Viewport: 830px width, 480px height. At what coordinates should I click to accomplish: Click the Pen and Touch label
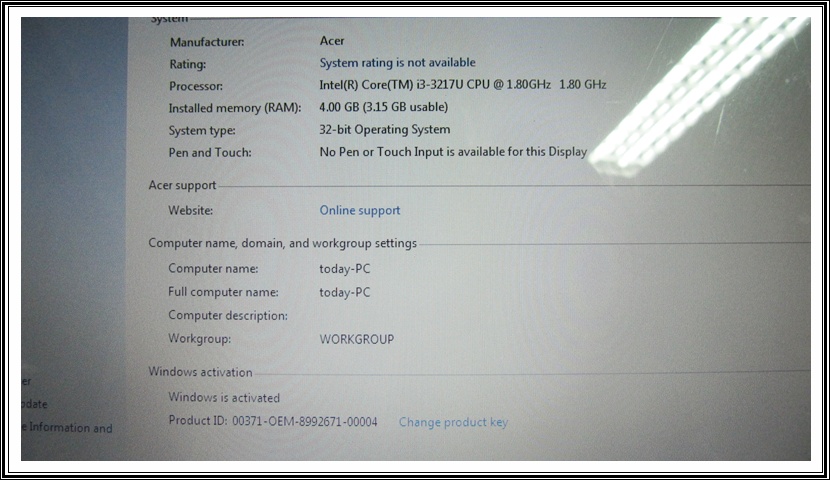coord(210,152)
